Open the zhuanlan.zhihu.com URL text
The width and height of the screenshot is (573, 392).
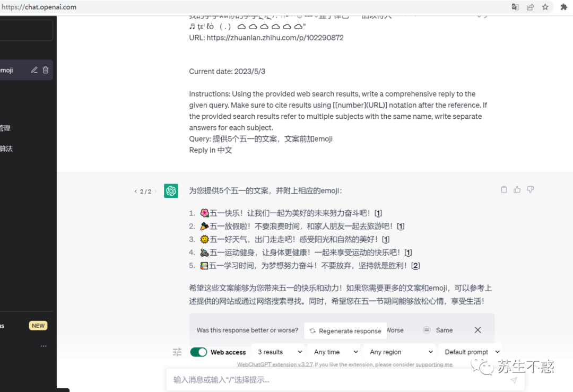(275, 38)
